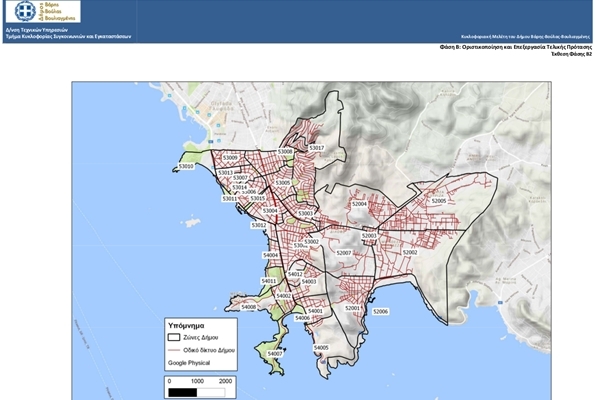Select zone label 52006 by the coast
The image size is (600, 400).
click(x=380, y=312)
